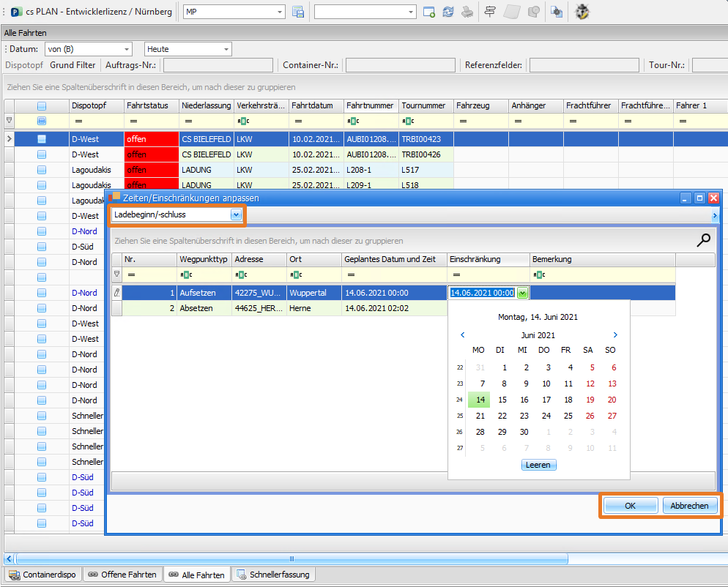Click the signpost icon in toolbar
Screen dimensions: 728x587
[x=490, y=12]
